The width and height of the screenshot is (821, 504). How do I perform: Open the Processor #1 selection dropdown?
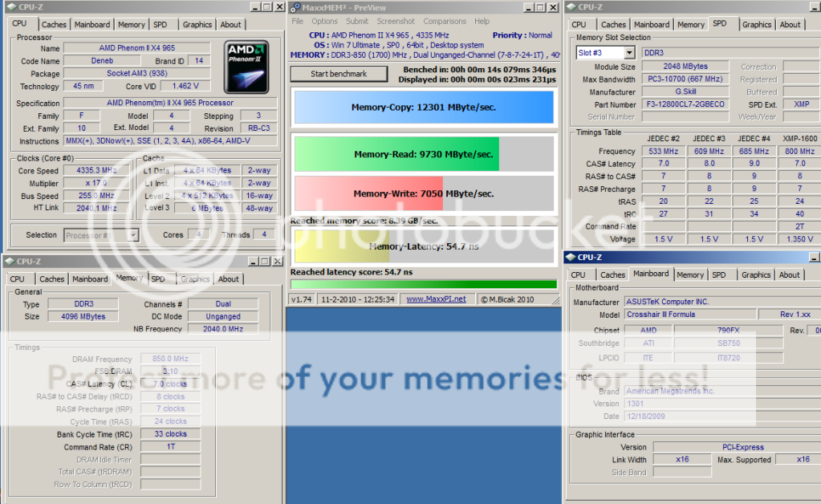(x=133, y=235)
